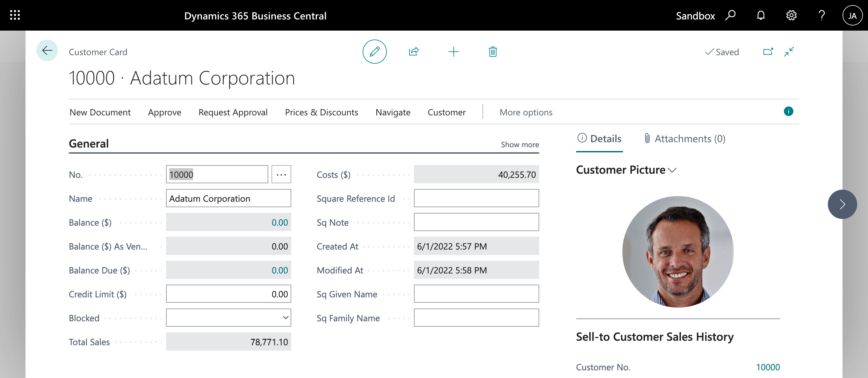Toggle the FactBox info icon
This screenshot has height=378, width=868.
(x=788, y=111)
